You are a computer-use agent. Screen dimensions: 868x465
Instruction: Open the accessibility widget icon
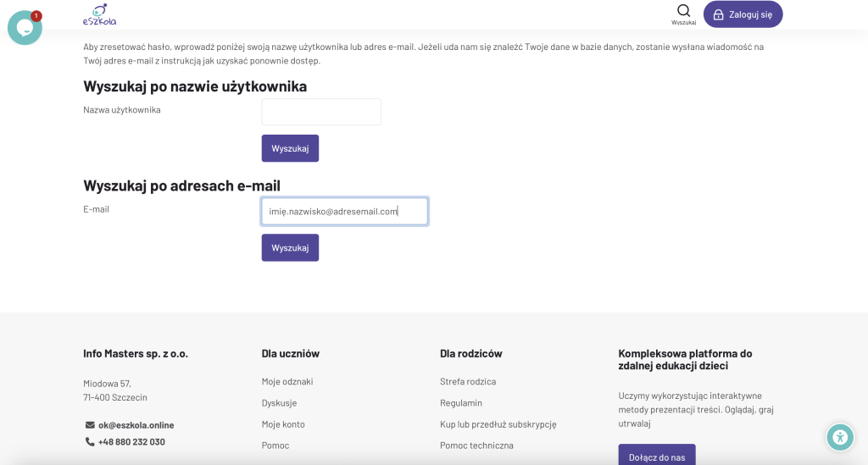click(x=840, y=437)
